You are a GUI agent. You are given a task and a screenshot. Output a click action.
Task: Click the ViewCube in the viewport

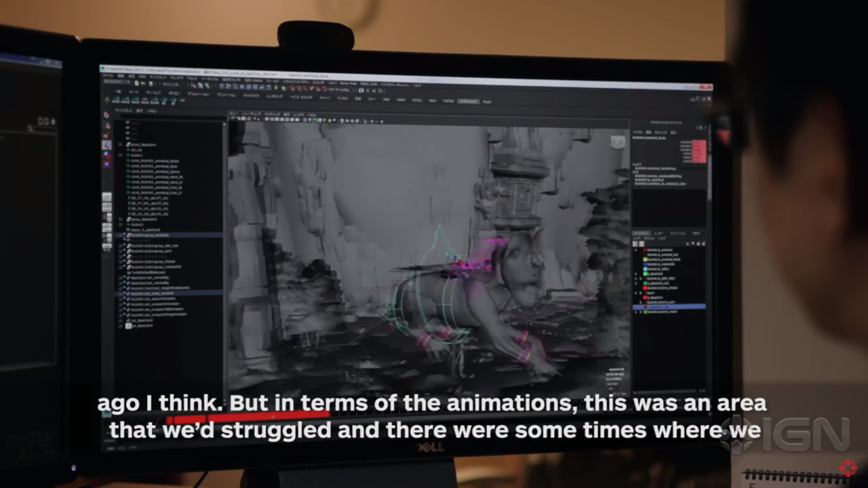tap(616, 143)
